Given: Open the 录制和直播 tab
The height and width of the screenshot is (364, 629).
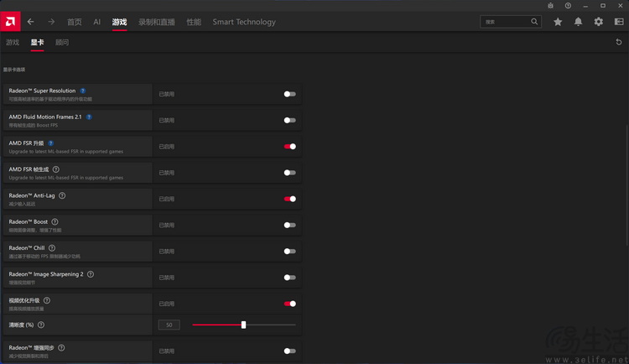Looking at the screenshot, I should 157,22.
